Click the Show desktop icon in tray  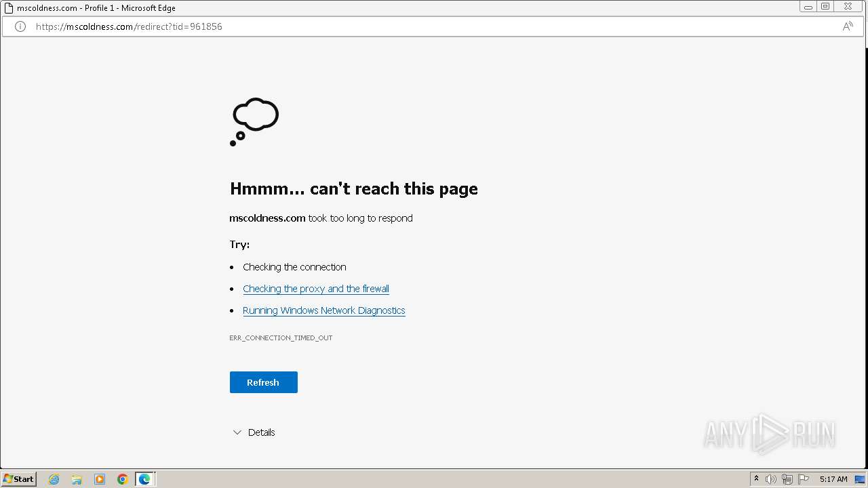coord(859,479)
